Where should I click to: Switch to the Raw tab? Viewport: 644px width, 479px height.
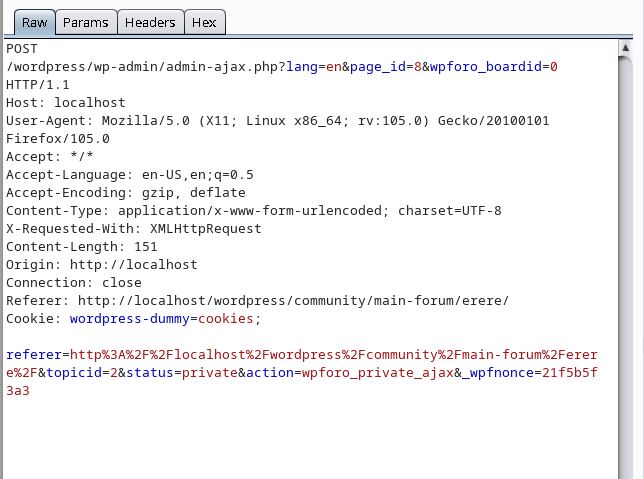coord(34,22)
